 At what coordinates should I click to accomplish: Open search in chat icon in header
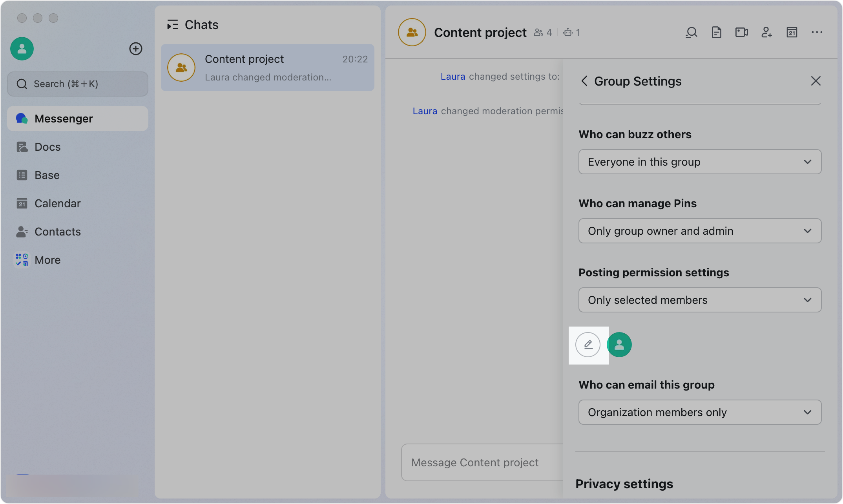692,32
